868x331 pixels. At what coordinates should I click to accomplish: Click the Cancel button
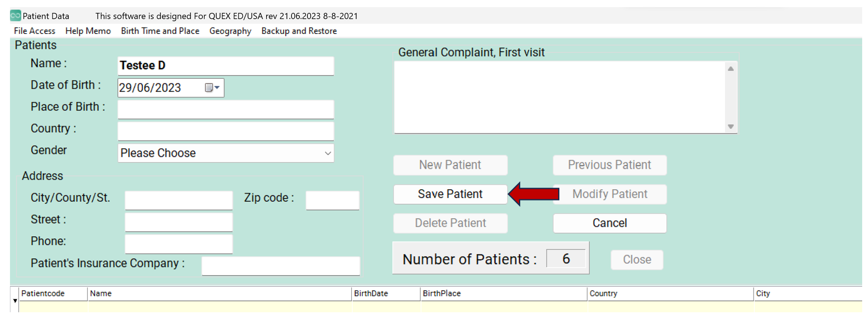tap(610, 223)
